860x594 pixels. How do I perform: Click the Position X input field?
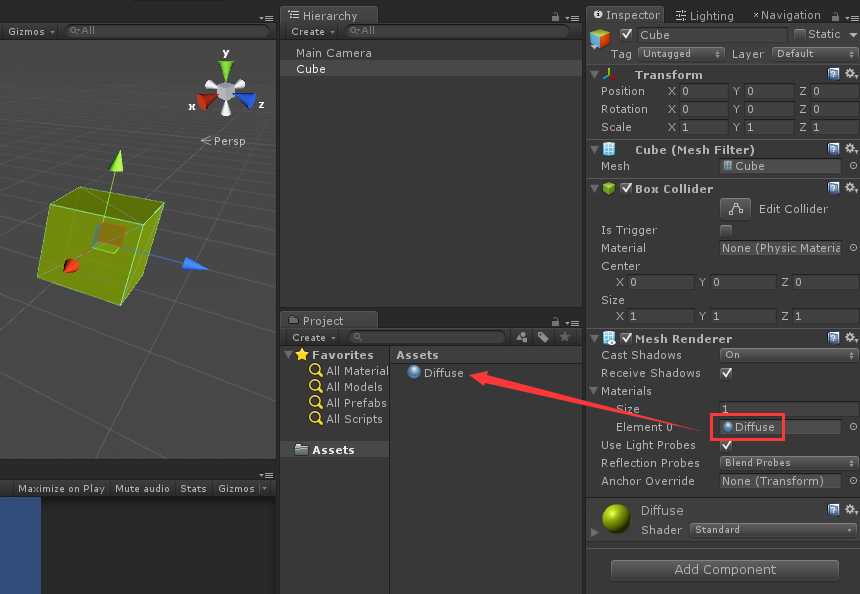tap(703, 91)
